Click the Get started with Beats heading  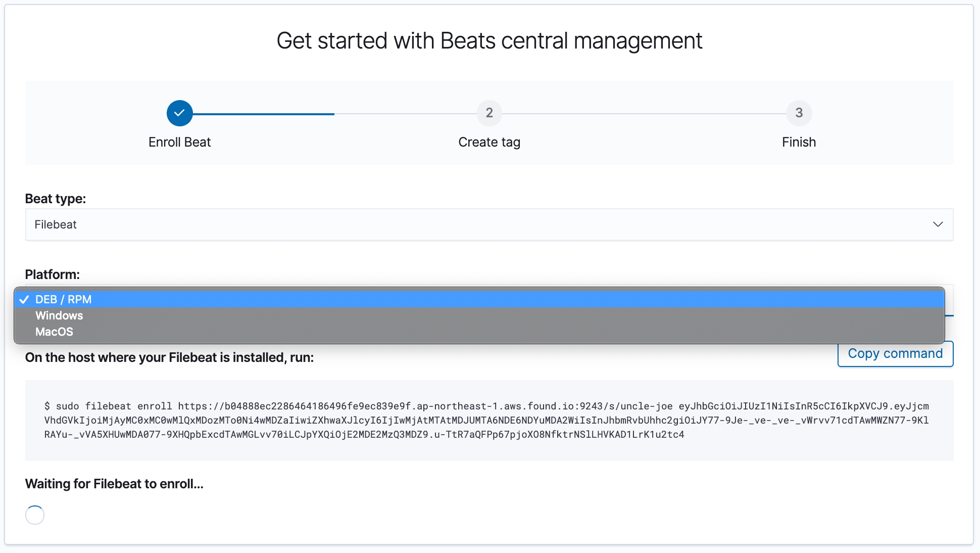click(489, 41)
